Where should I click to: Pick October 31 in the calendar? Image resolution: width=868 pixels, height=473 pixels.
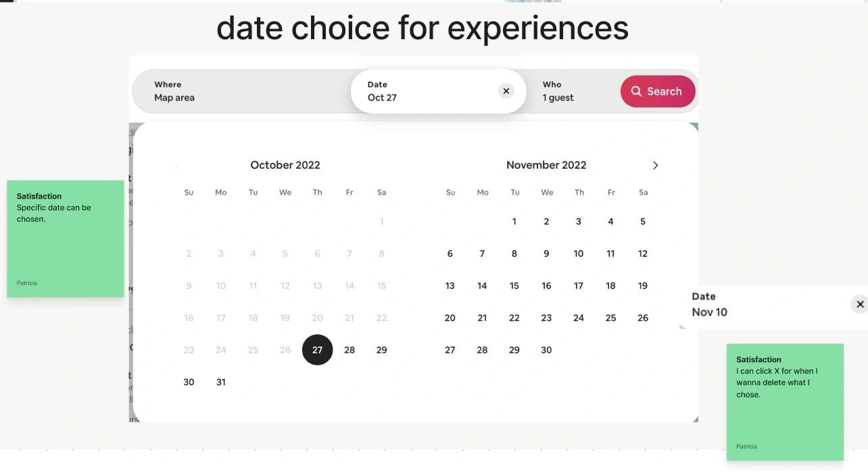(221, 382)
